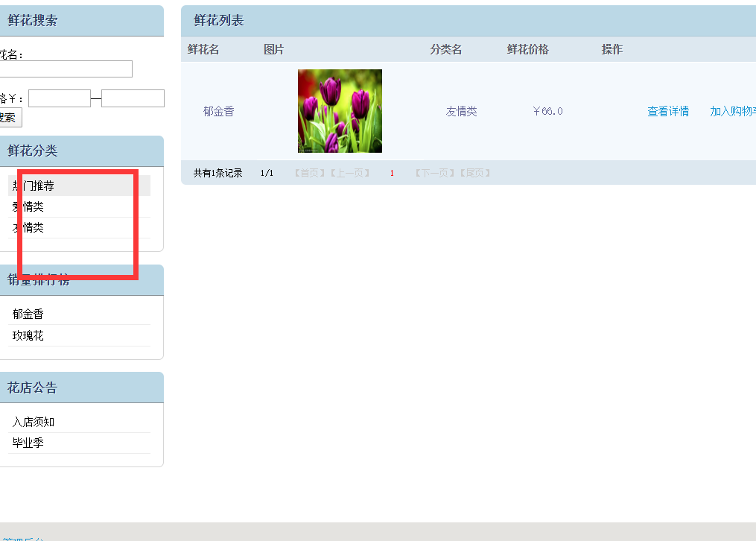The height and width of the screenshot is (541, 756).
Task: Select the 友情类 flower category
Action: coord(30,227)
